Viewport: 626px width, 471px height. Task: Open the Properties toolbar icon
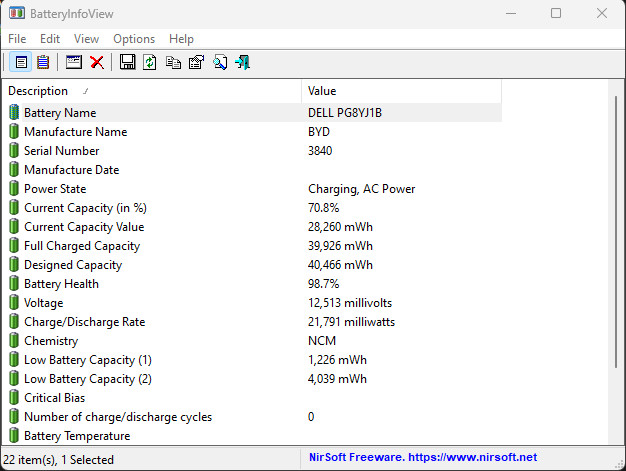196,62
